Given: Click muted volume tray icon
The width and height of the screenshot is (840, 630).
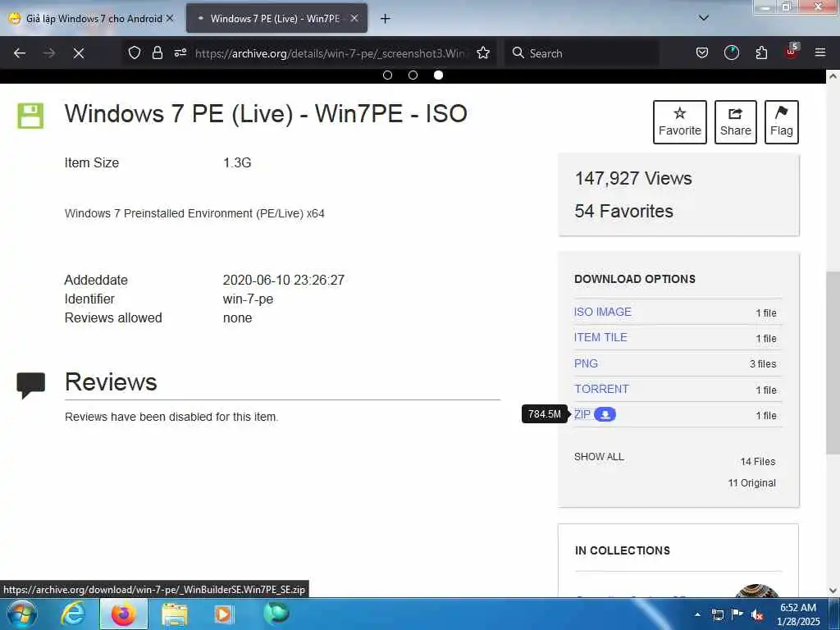Looking at the screenshot, I should coord(757,614).
